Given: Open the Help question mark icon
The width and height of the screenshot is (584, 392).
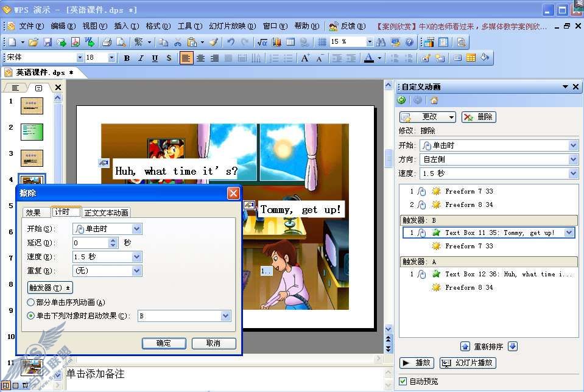Looking at the screenshot, I should (x=409, y=42).
